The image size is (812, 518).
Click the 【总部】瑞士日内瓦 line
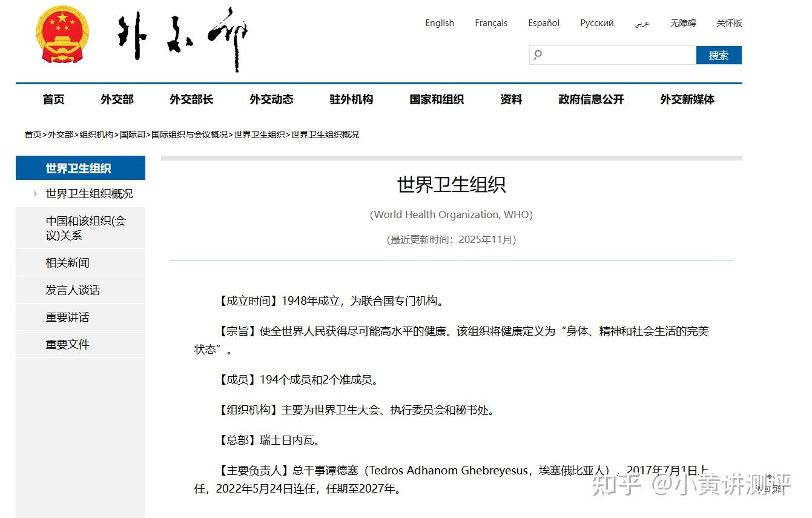[x=268, y=440]
